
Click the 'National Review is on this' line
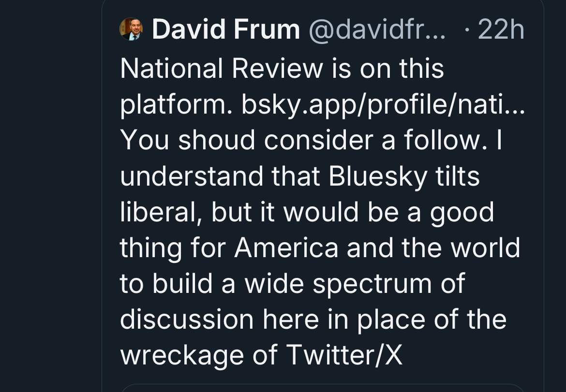click(x=282, y=68)
